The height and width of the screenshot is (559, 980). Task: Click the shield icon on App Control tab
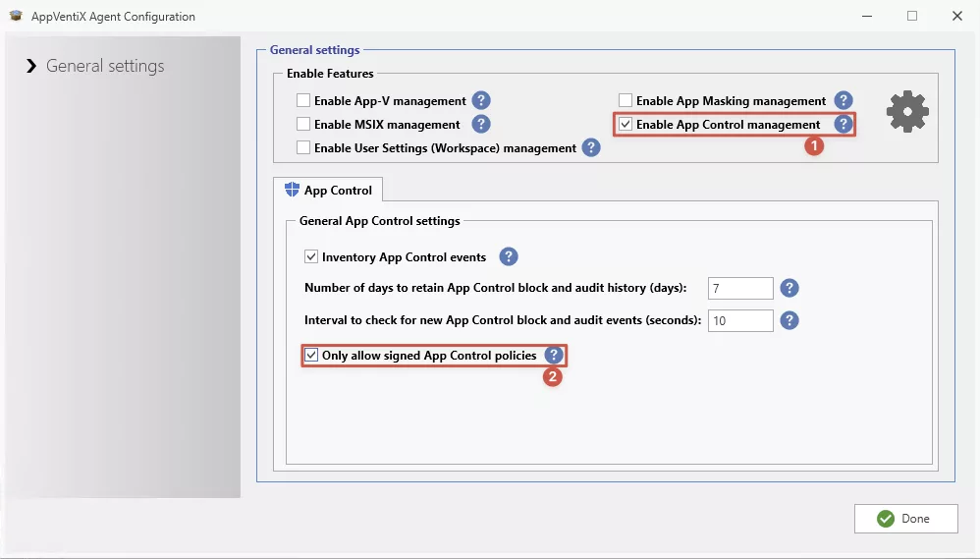(292, 190)
